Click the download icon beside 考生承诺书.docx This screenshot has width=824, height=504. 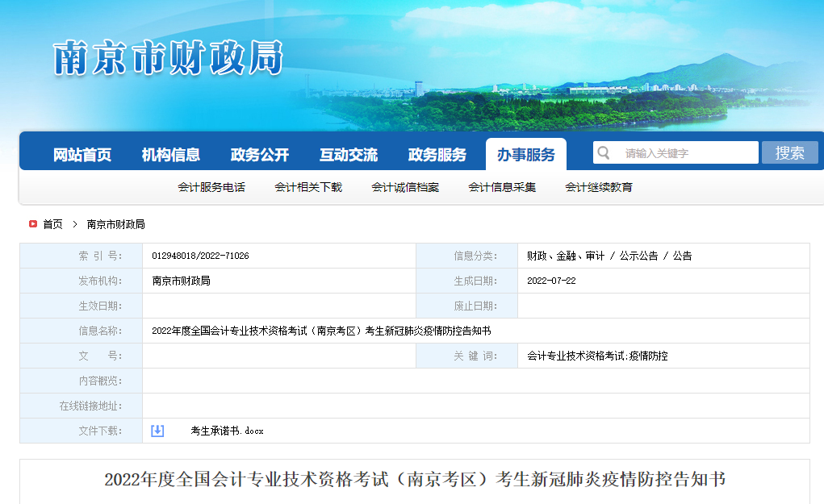(157, 431)
